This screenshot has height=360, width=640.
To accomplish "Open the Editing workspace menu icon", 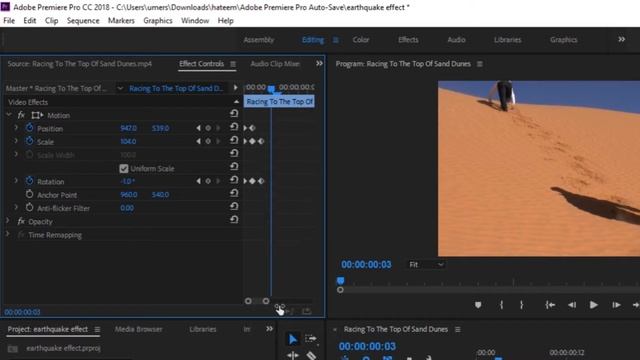I will tap(336, 40).
